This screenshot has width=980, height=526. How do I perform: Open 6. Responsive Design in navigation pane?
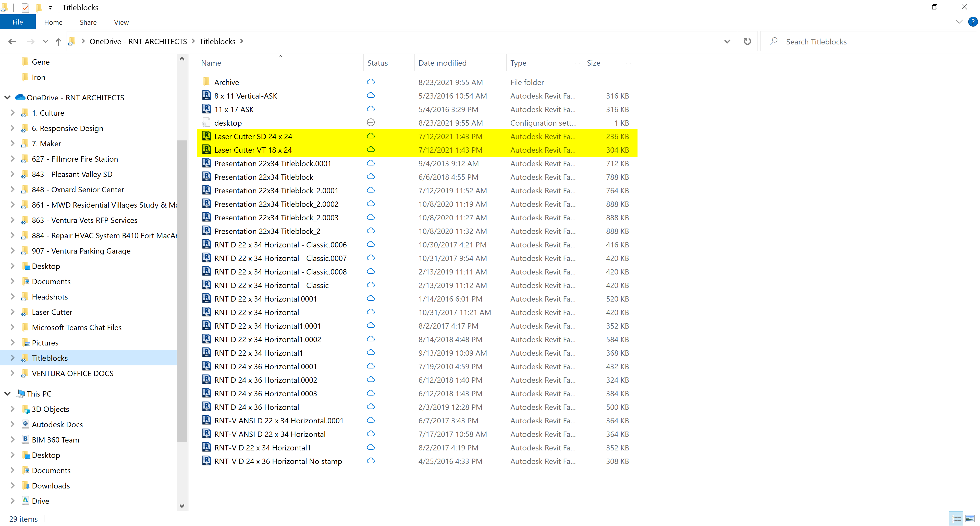click(67, 128)
